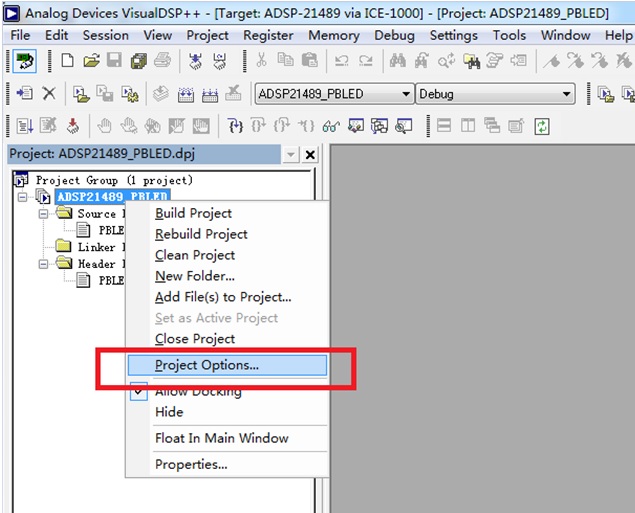This screenshot has height=513, width=635.
Task: Click the Save floppy disk icon
Action: click(x=115, y=60)
